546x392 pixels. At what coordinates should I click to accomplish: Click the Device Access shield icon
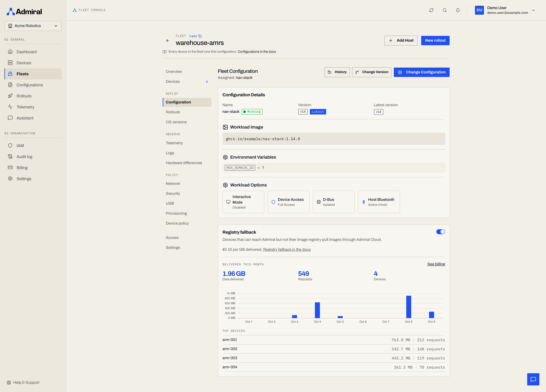tap(273, 202)
